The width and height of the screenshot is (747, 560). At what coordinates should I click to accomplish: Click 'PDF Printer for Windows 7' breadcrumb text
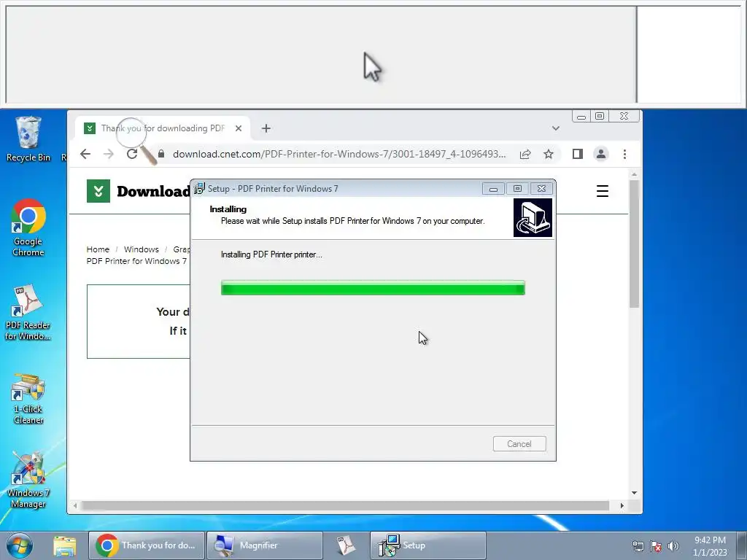[x=136, y=261]
